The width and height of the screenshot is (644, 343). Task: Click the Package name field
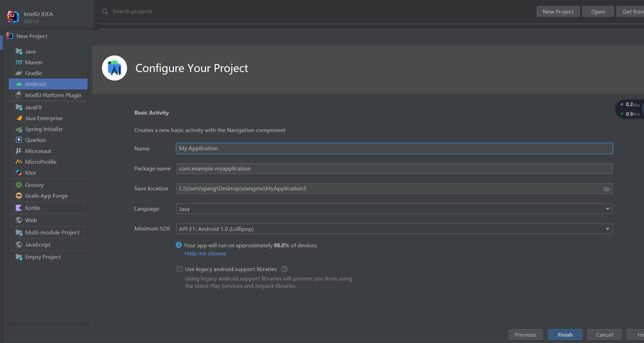coord(394,169)
